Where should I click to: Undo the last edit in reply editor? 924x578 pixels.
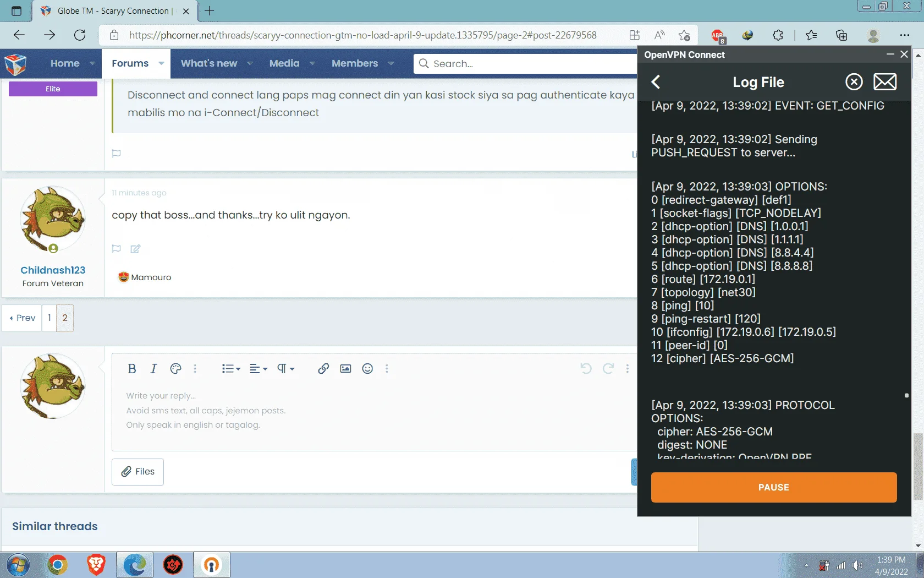point(586,368)
